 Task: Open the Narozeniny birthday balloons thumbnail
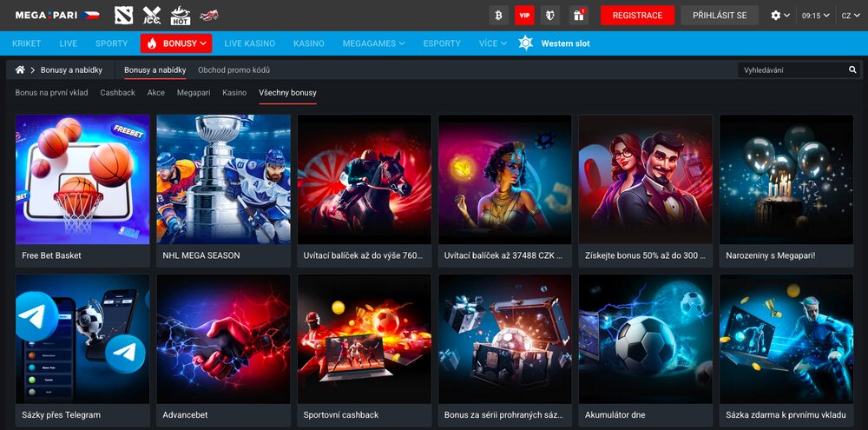point(786,180)
